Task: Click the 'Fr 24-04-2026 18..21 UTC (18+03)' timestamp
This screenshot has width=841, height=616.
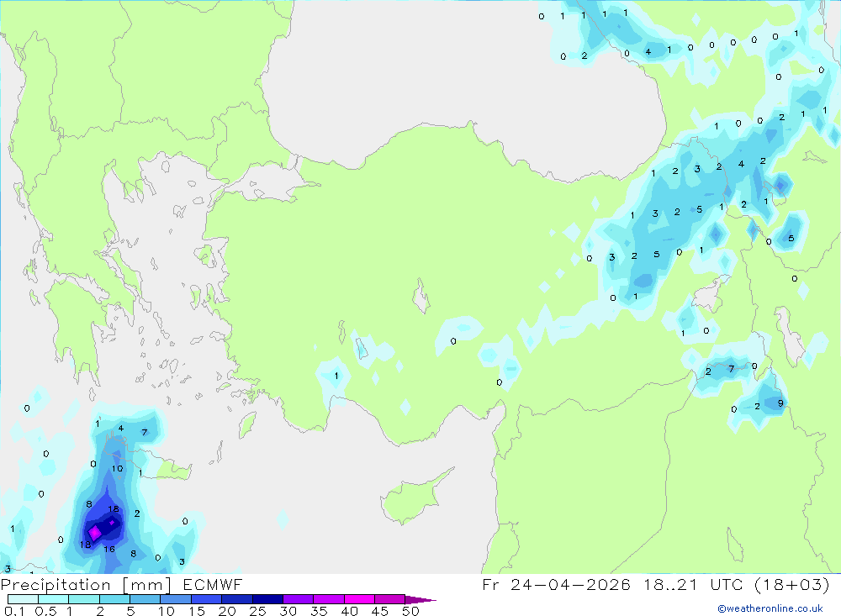Action: coord(656,584)
